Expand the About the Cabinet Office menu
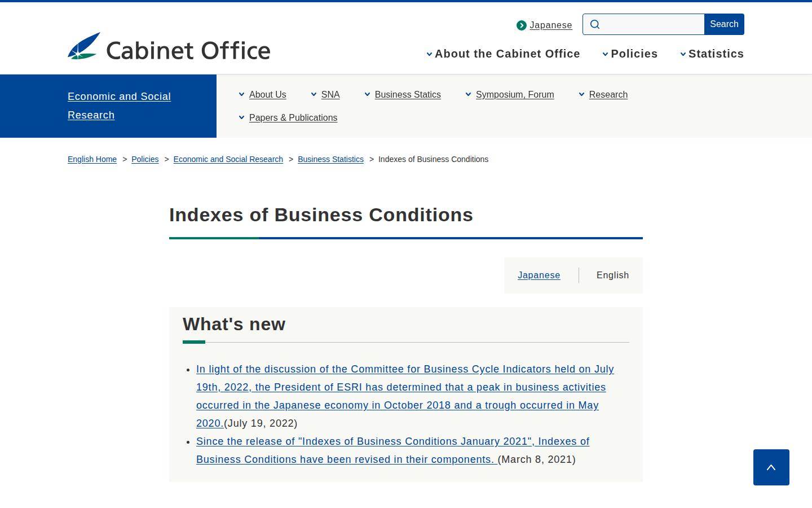The image size is (812, 508). pos(503,54)
